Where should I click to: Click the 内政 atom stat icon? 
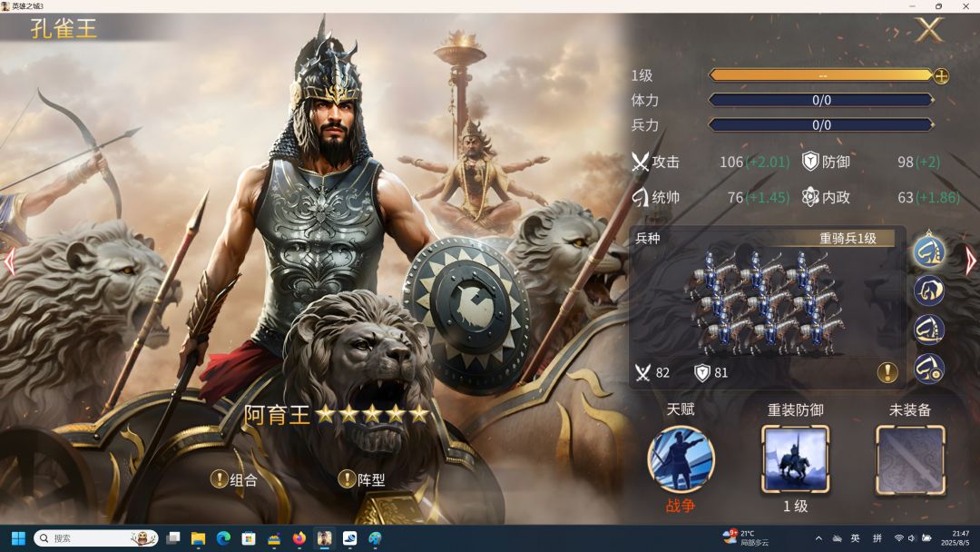810,197
